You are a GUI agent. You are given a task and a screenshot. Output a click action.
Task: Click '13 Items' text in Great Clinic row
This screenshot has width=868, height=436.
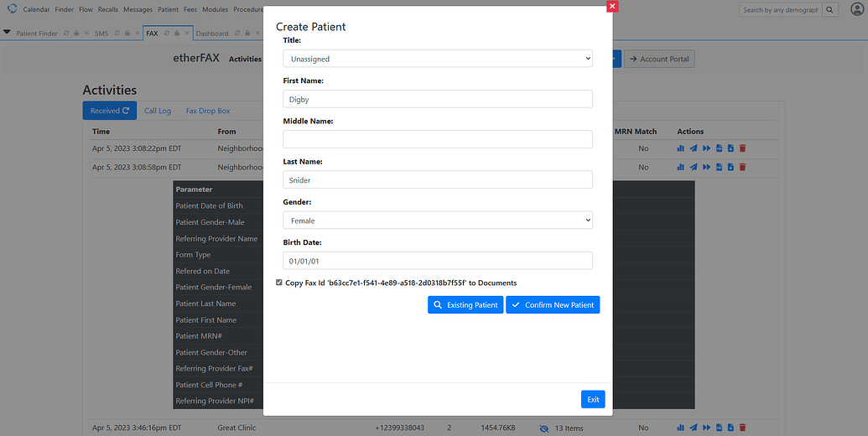coord(569,428)
